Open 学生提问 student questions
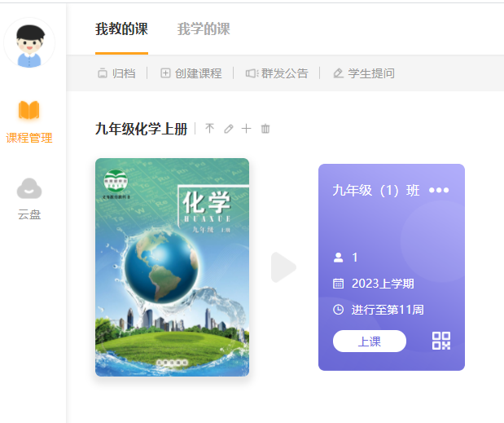The image size is (504, 423). pyautogui.click(x=363, y=73)
